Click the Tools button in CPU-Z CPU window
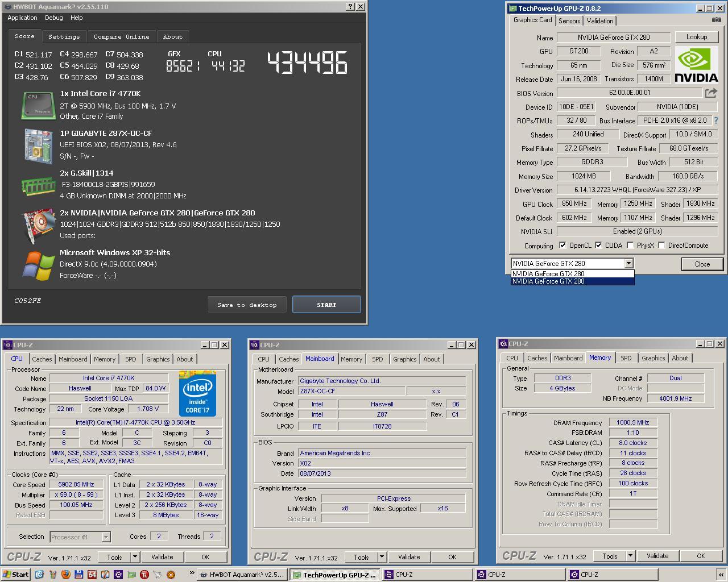 114,557
